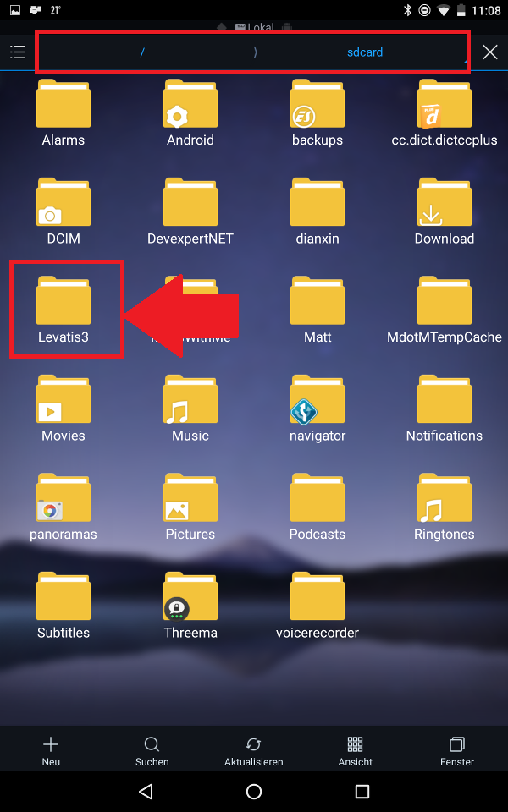Image resolution: width=508 pixels, height=812 pixels.
Task: Open the Pictures folder
Action: click(x=190, y=507)
